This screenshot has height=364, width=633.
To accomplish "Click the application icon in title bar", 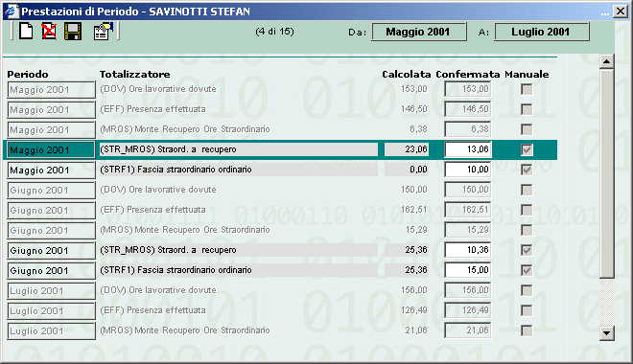I will 12,11.
